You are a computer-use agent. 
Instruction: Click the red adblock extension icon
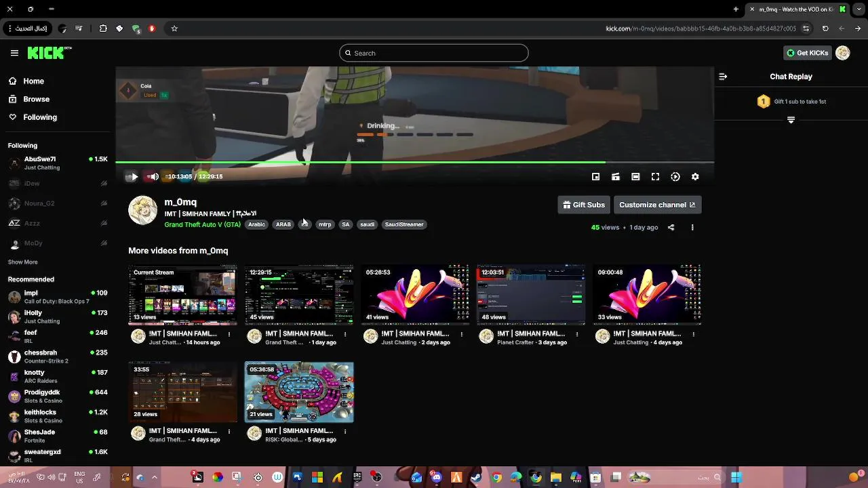click(152, 28)
